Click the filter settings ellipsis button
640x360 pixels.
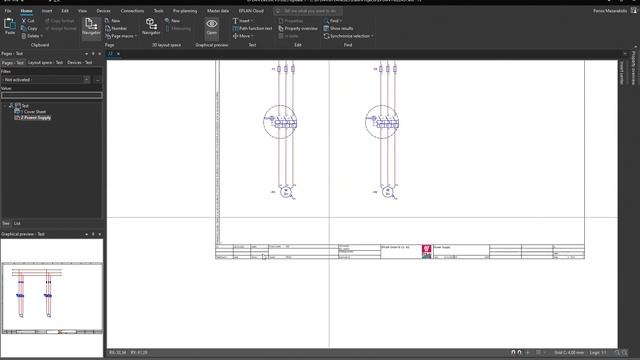(x=98, y=80)
